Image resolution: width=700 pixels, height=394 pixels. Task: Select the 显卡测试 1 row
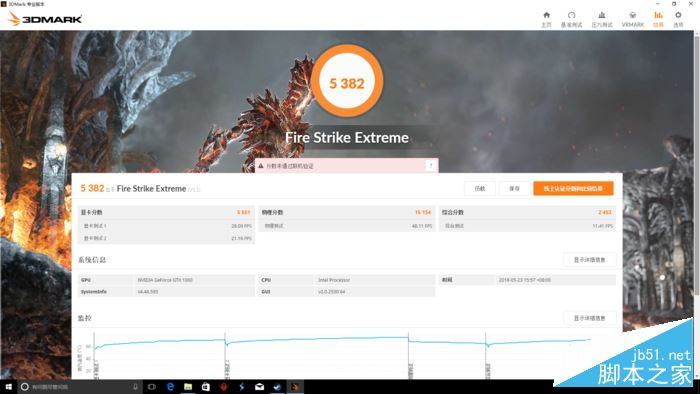(x=166, y=226)
